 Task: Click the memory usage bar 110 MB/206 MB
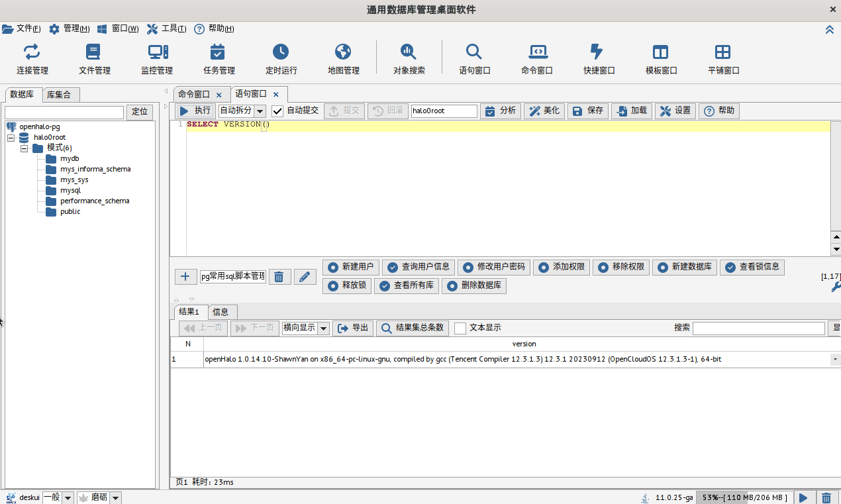(x=744, y=497)
